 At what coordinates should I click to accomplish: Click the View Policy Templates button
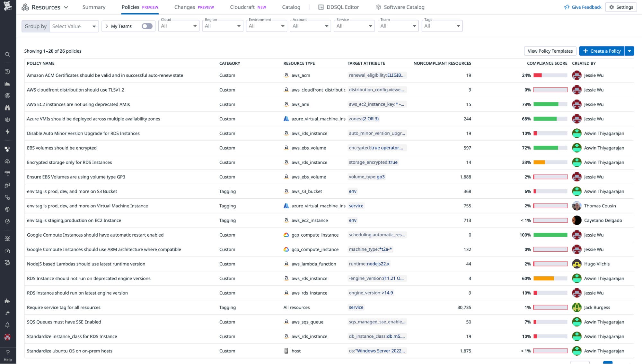point(550,51)
